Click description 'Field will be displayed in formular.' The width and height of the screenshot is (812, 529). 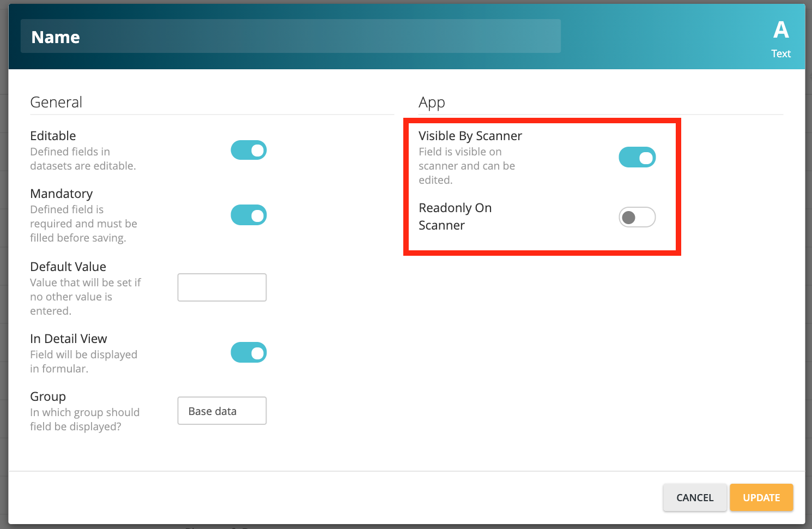pos(84,362)
